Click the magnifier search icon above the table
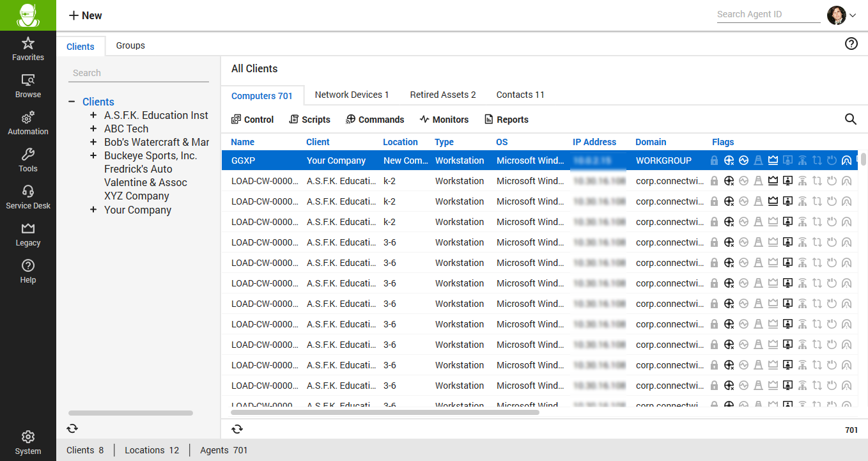This screenshot has width=868, height=461. [x=850, y=119]
